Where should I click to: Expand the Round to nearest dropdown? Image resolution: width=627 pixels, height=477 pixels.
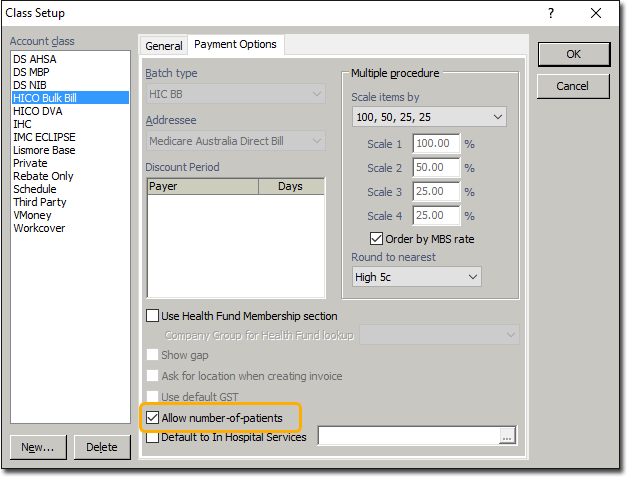coord(417,276)
